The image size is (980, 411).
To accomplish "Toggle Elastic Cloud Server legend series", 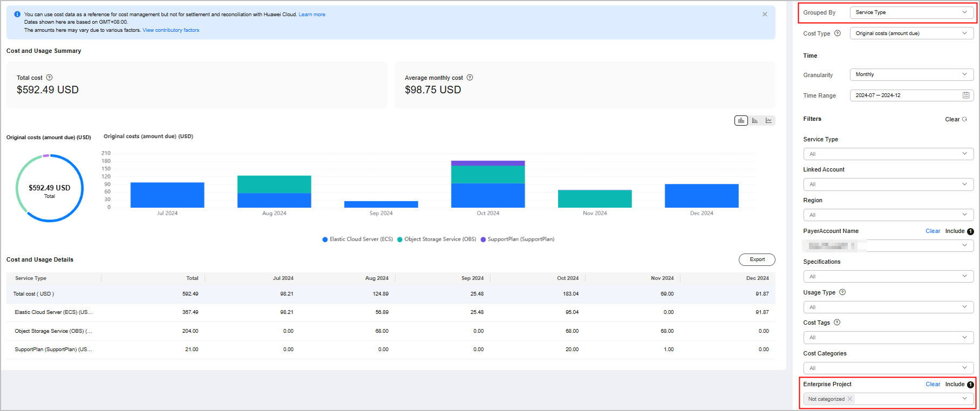I will coord(358,239).
